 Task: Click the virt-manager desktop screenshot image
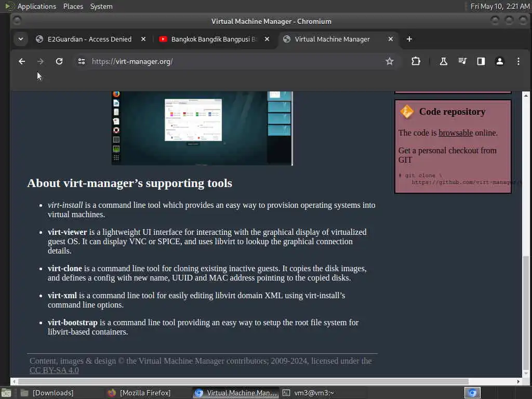[202, 128]
